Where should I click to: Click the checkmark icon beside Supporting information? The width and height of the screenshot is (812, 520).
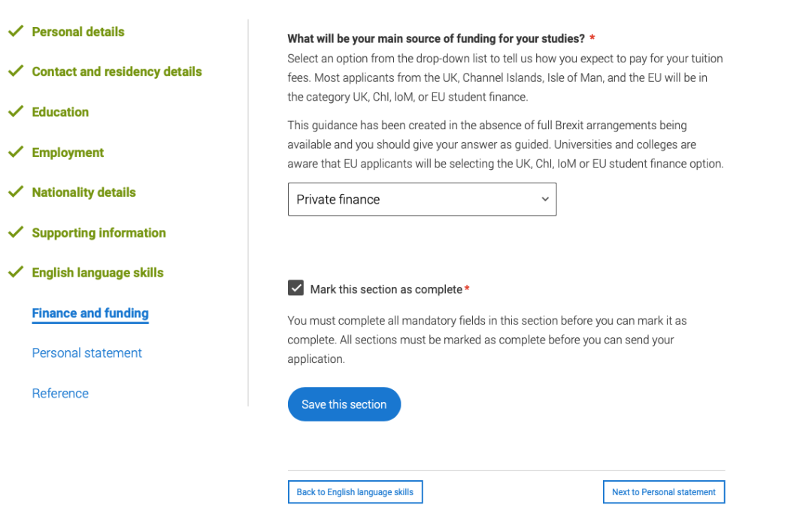15,233
